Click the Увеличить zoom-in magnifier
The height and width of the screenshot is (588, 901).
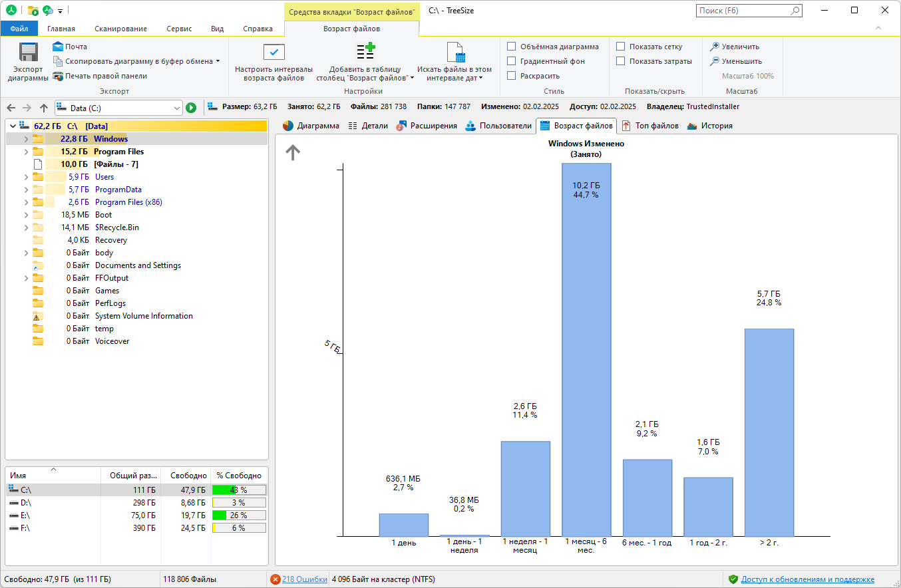tap(714, 47)
